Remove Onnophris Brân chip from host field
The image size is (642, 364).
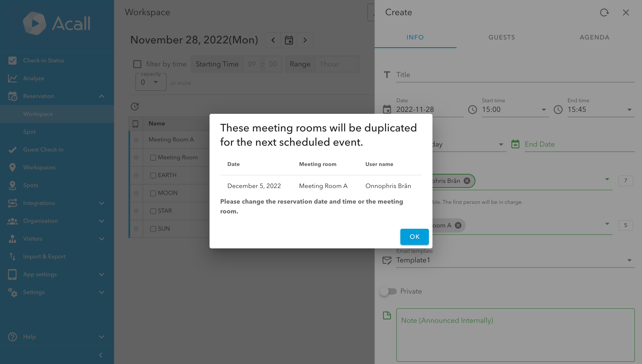click(x=467, y=181)
